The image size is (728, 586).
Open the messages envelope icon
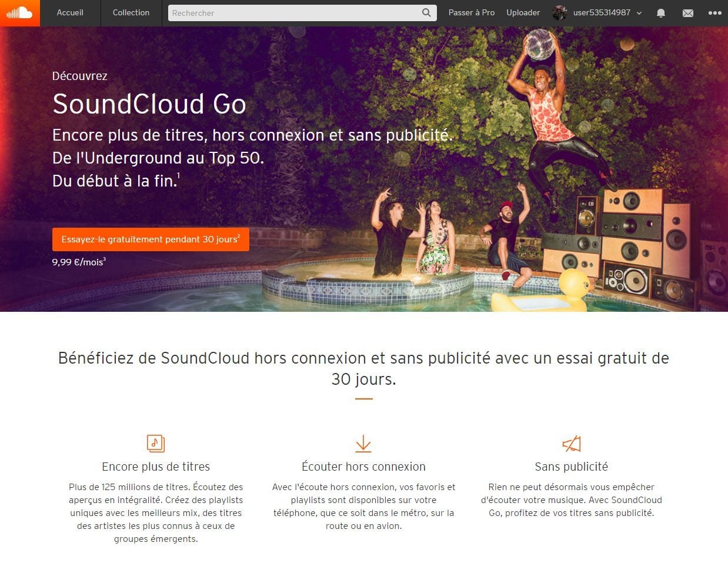[x=687, y=13]
